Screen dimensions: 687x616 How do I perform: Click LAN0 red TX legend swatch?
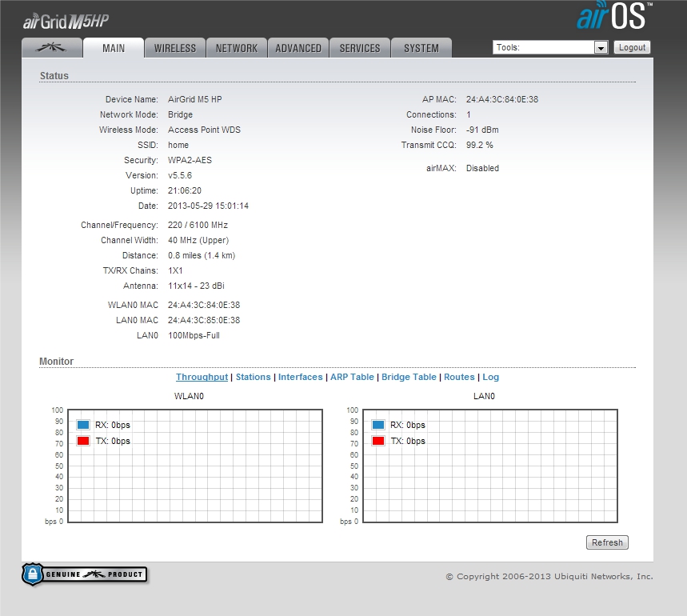point(378,441)
